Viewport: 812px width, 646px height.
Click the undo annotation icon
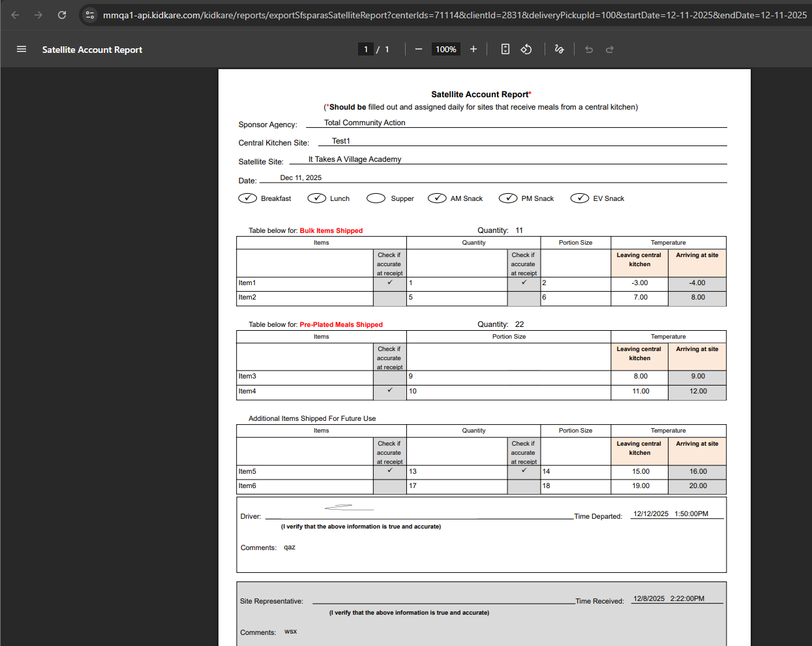pyautogui.click(x=588, y=49)
